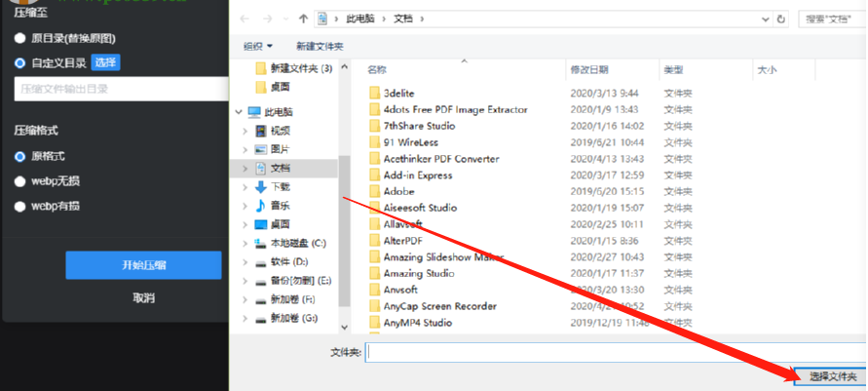
Task: Open the address bar history dropdown
Action: click(766, 19)
